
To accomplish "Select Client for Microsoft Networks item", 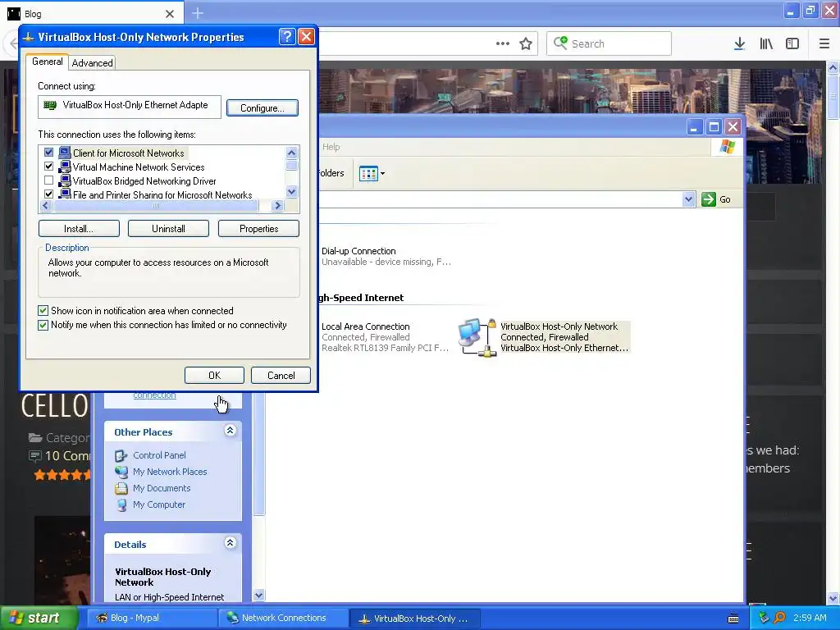I will [129, 153].
